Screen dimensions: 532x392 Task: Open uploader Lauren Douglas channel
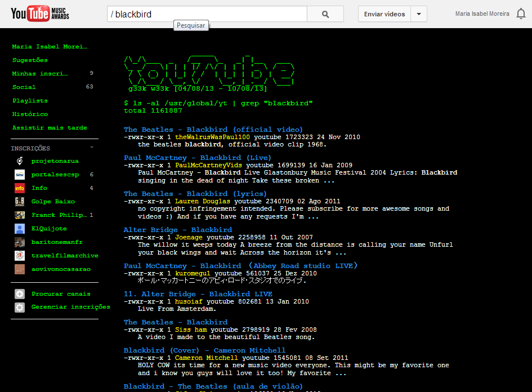(203, 201)
